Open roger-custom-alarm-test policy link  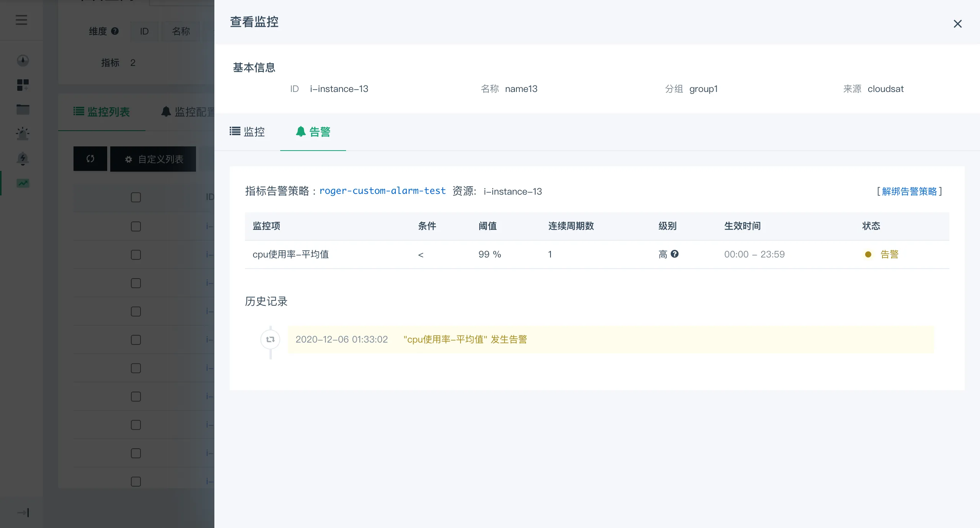[x=382, y=191]
